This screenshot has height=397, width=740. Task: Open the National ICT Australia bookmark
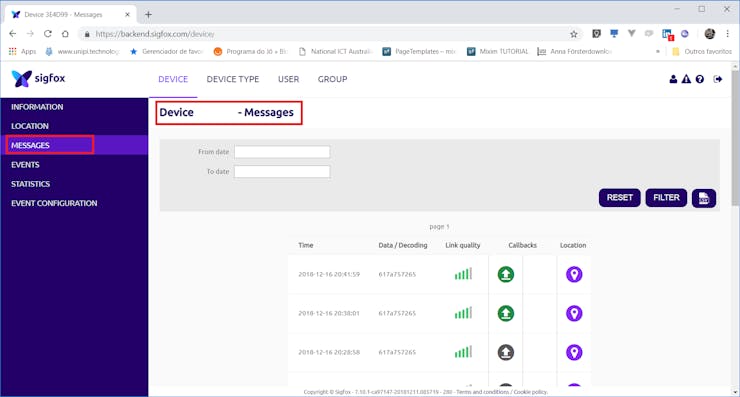click(336, 51)
